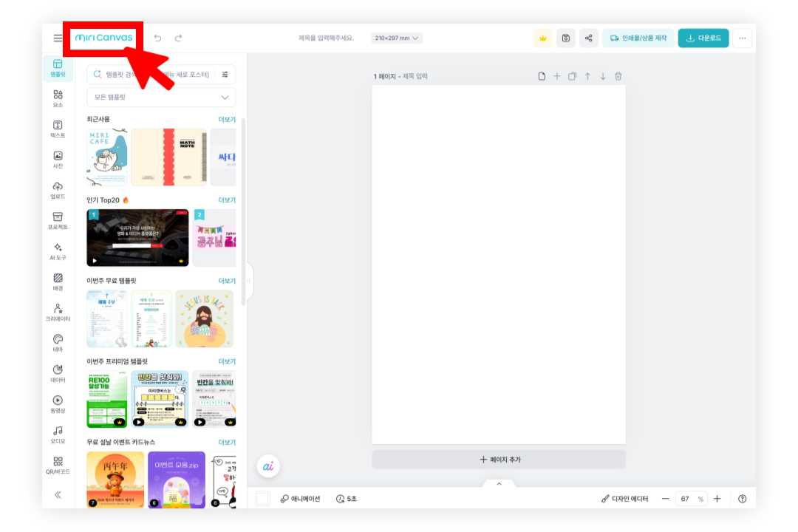Open the 요소 (Elements) panel icon

(x=58, y=98)
